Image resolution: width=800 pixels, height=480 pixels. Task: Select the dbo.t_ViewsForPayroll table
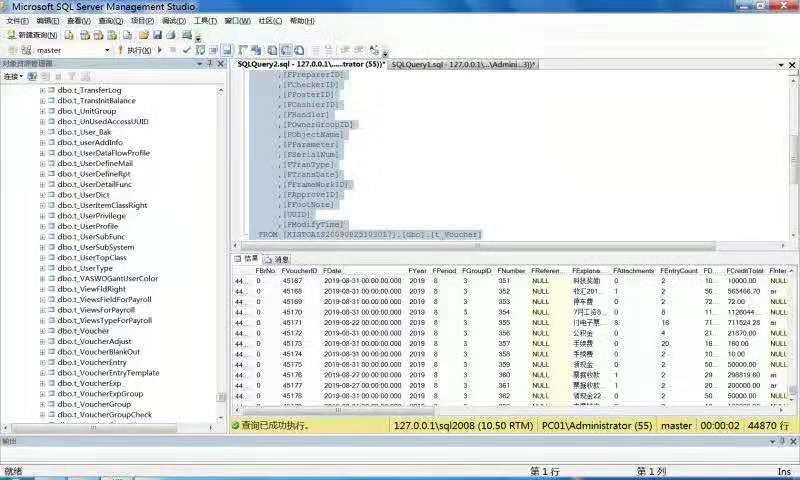[96, 310]
